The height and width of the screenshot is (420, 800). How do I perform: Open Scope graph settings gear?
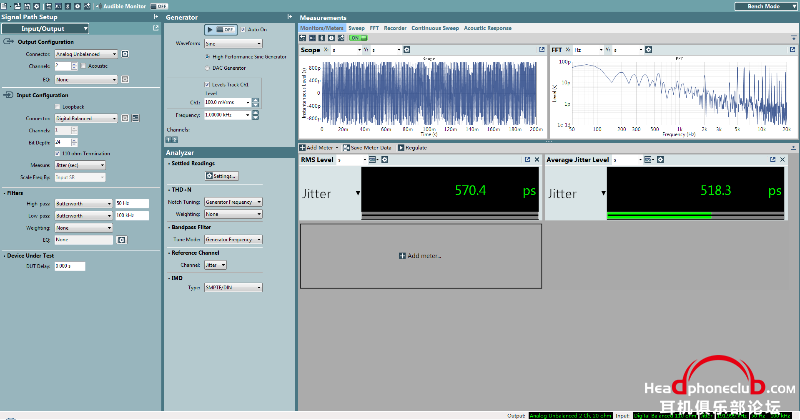(x=407, y=50)
